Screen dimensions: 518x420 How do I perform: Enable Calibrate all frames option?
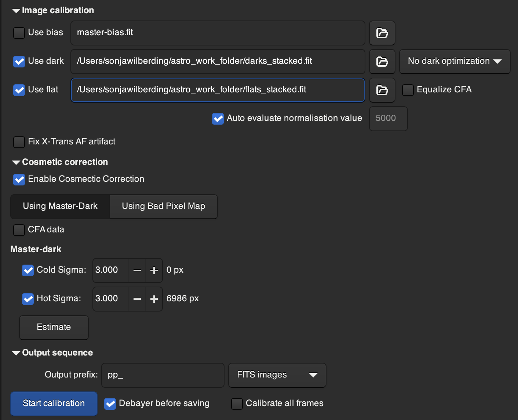[x=237, y=404]
